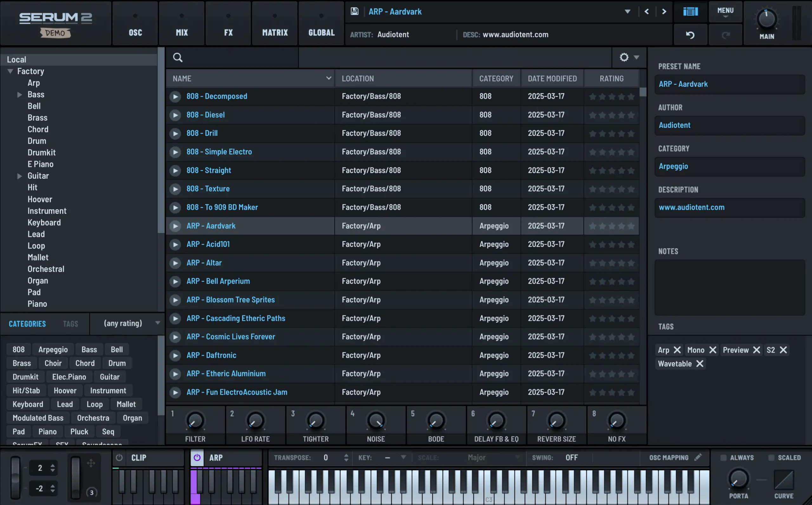Toggle the ARP lane power button

click(197, 457)
